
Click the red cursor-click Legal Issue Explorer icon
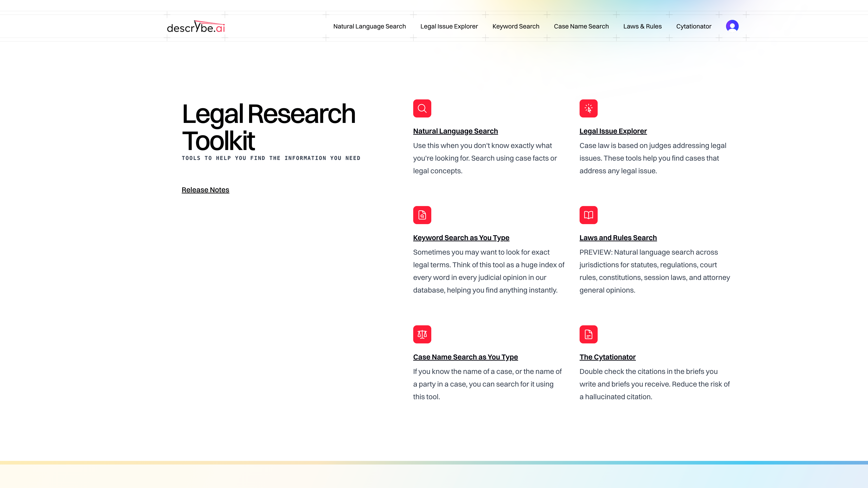tap(588, 108)
